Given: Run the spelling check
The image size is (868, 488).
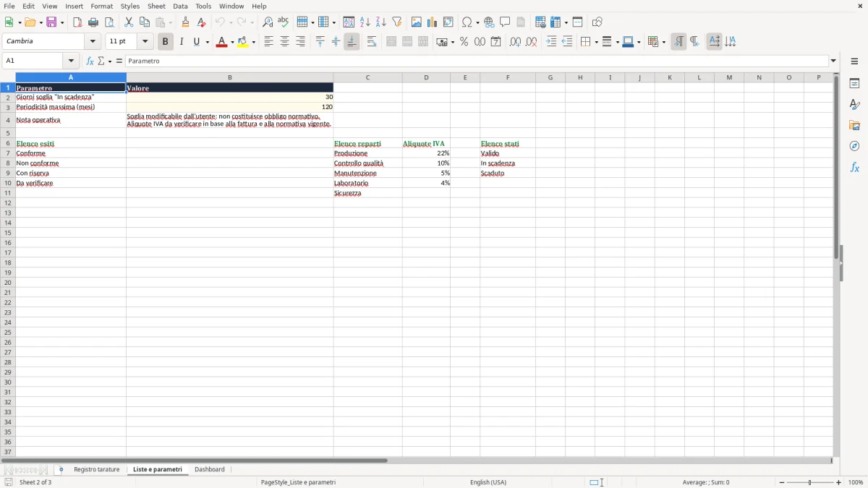Looking at the screenshot, I should (x=284, y=22).
